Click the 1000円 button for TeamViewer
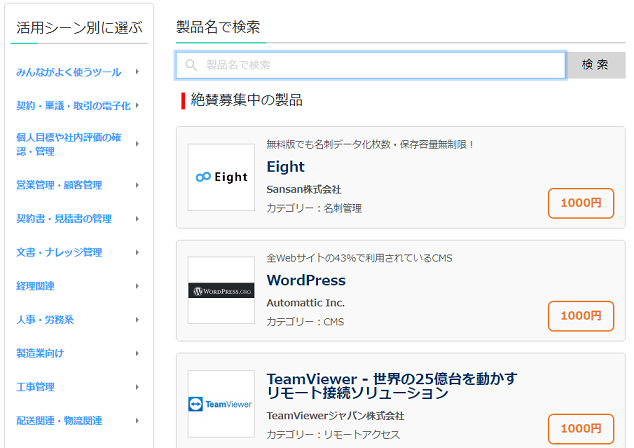Screen dimensions: 634x448 [x=581, y=429]
